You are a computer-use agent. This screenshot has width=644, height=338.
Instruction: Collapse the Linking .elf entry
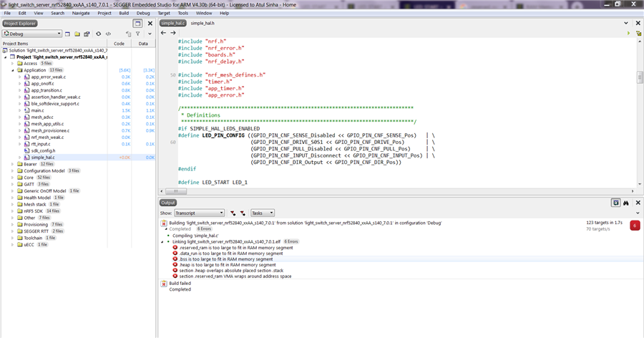coord(162,242)
